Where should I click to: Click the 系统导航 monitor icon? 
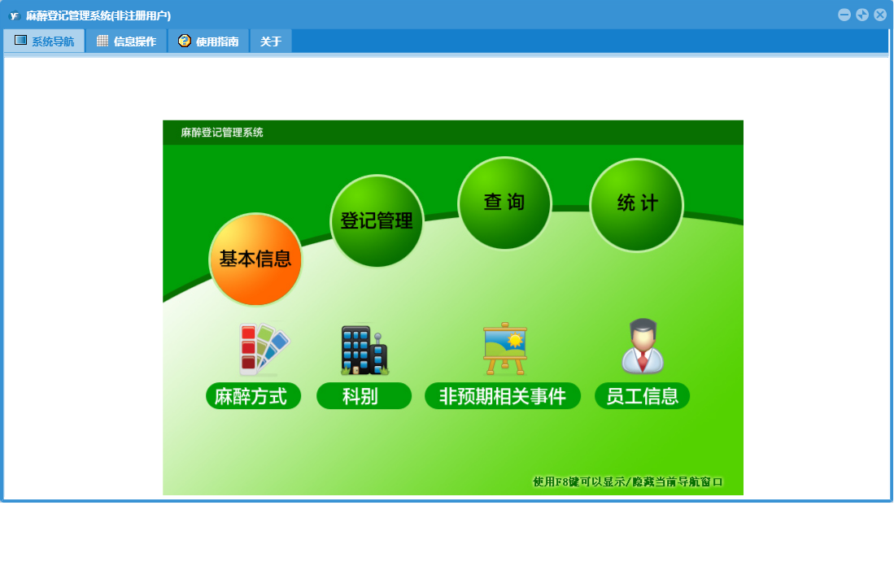(20, 41)
